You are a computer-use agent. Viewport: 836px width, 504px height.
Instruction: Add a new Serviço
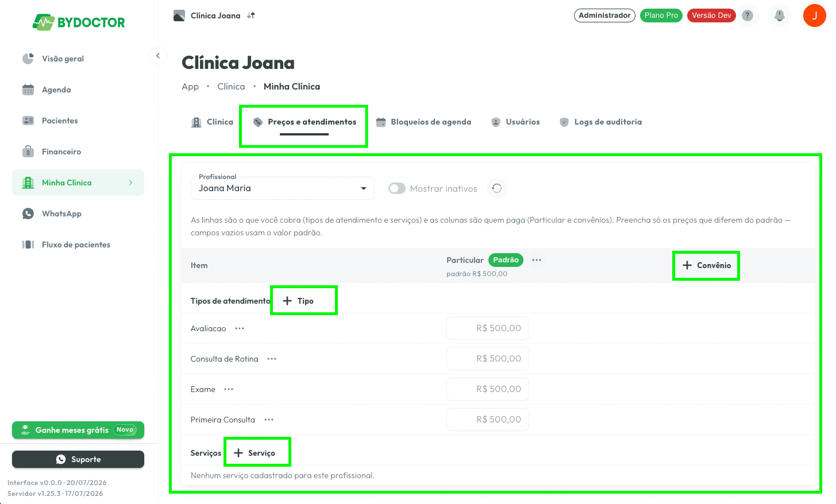[x=255, y=453]
